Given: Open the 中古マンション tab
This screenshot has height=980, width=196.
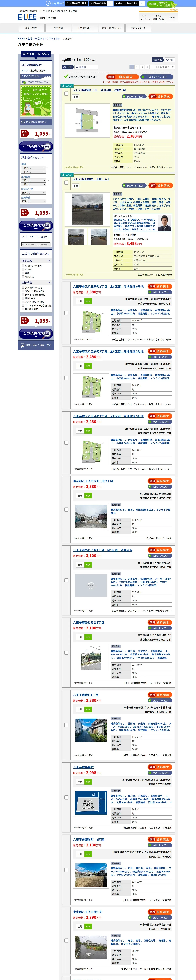Looking at the screenshot, I should (x=138, y=28).
